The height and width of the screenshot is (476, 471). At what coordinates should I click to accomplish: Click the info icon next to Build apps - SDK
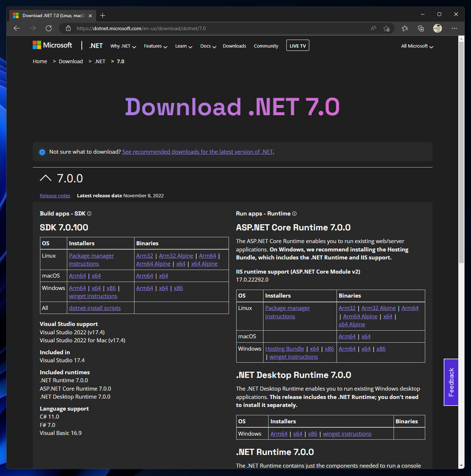(89, 214)
